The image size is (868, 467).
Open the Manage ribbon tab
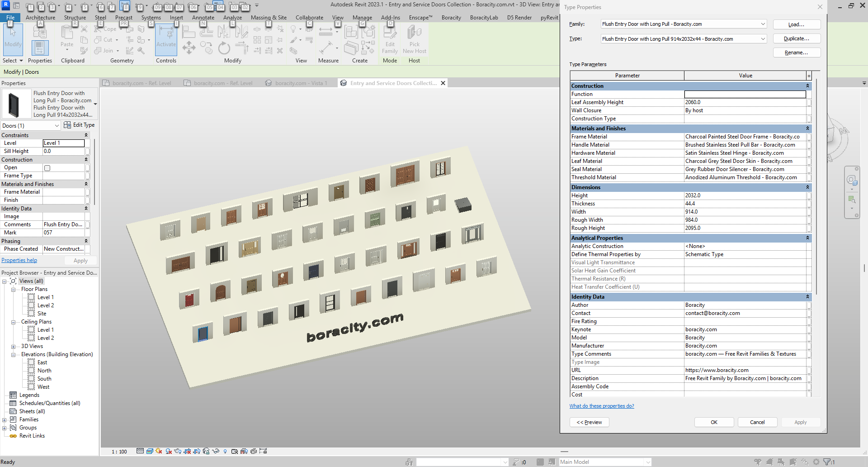coord(362,18)
